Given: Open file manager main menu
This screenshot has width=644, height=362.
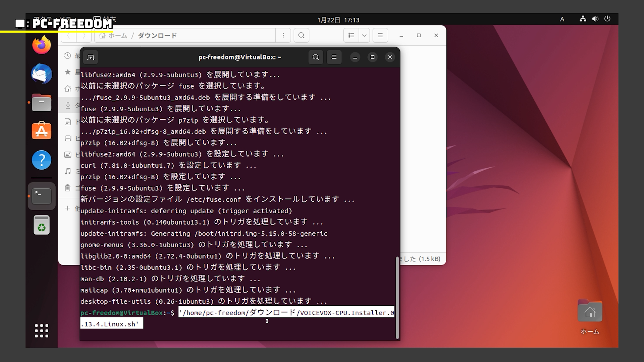Looking at the screenshot, I should [380, 36].
